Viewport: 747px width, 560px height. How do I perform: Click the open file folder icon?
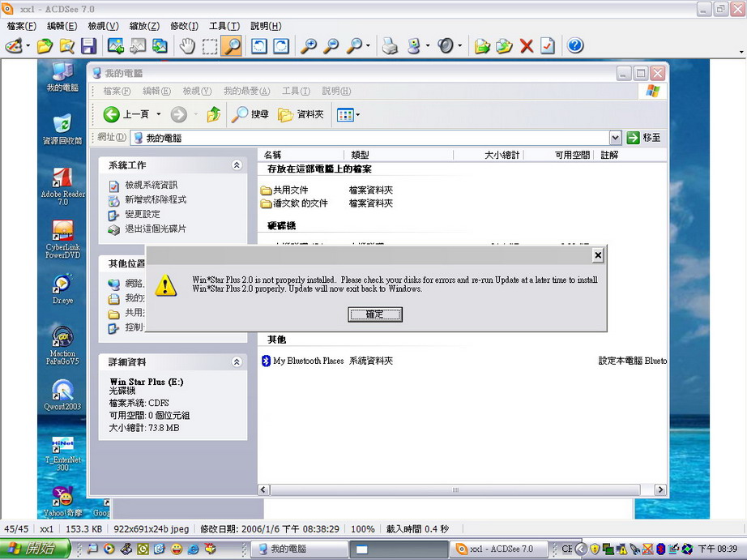point(45,45)
